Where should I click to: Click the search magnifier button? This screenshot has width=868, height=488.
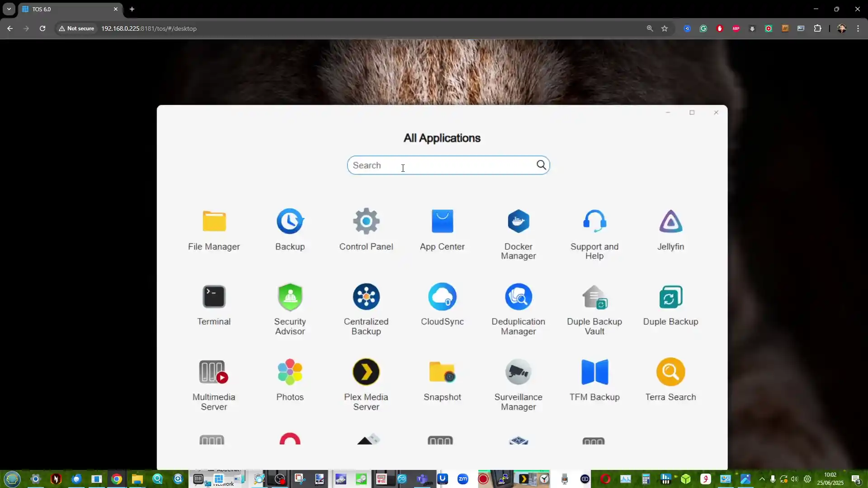coord(541,165)
